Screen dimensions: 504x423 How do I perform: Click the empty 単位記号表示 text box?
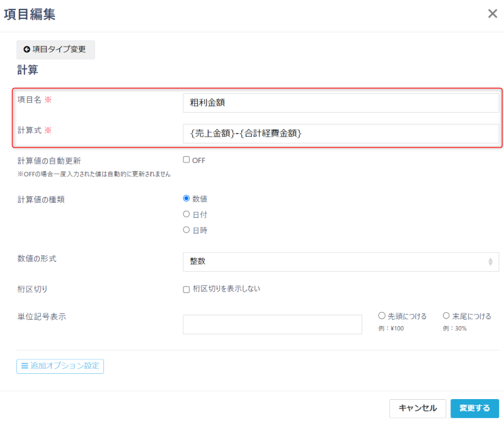pyautogui.click(x=272, y=324)
